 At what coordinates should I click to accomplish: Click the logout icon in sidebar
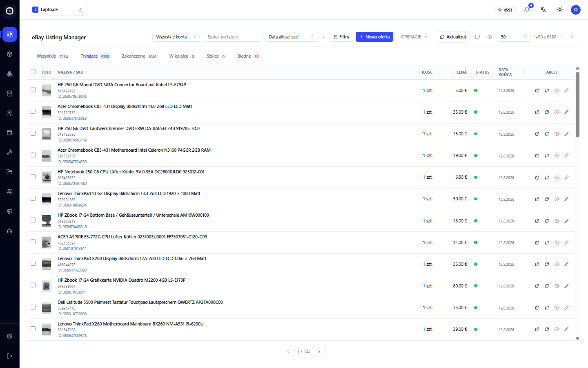click(x=10, y=356)
